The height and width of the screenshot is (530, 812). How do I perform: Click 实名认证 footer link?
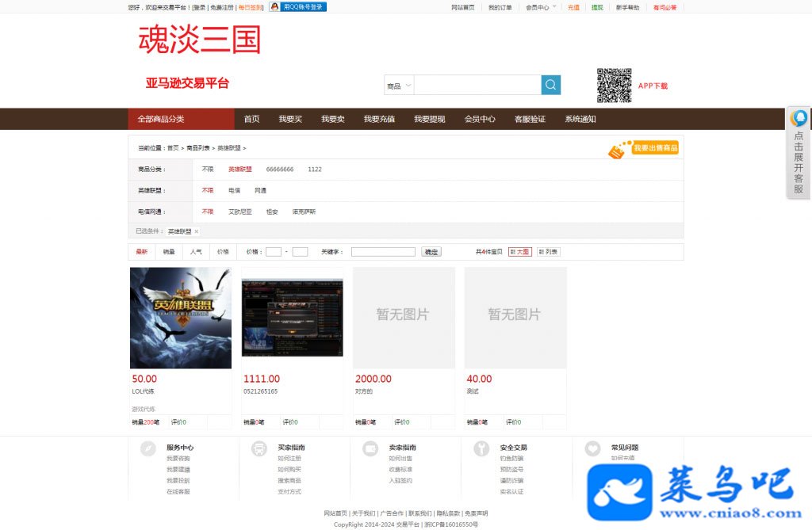[x=511, y=492]
